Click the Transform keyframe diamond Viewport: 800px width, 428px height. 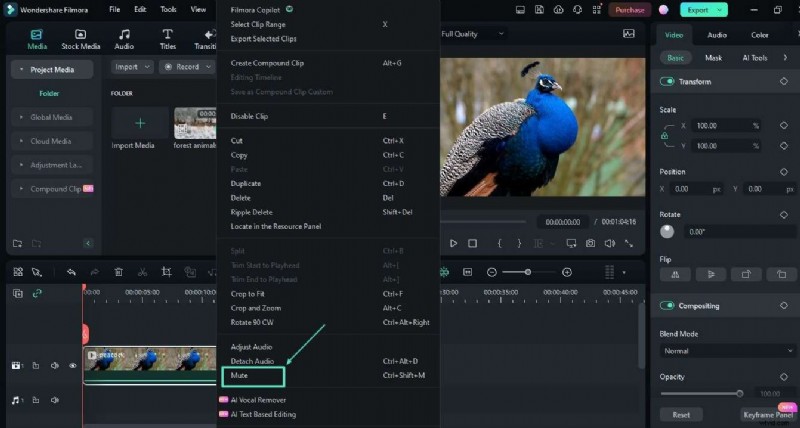[784, 82]
